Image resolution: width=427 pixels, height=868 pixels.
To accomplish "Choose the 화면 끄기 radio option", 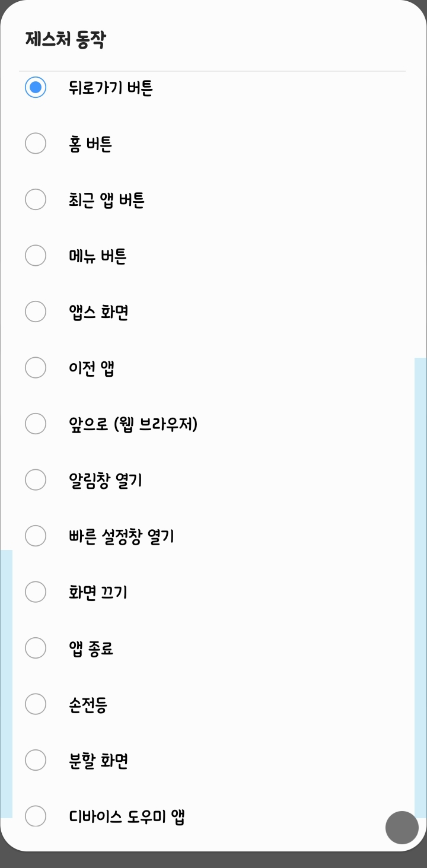I will tap(36, 592).
